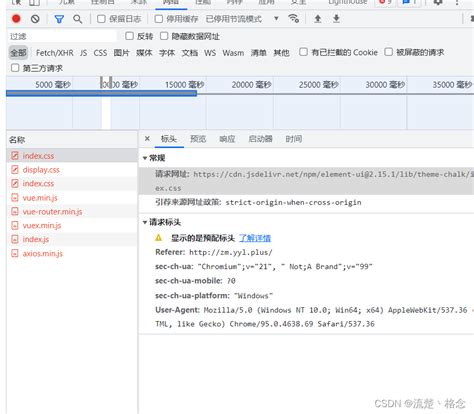
Task: Click the script icon beside vue.min.js
Action: (x=15, y=198)
